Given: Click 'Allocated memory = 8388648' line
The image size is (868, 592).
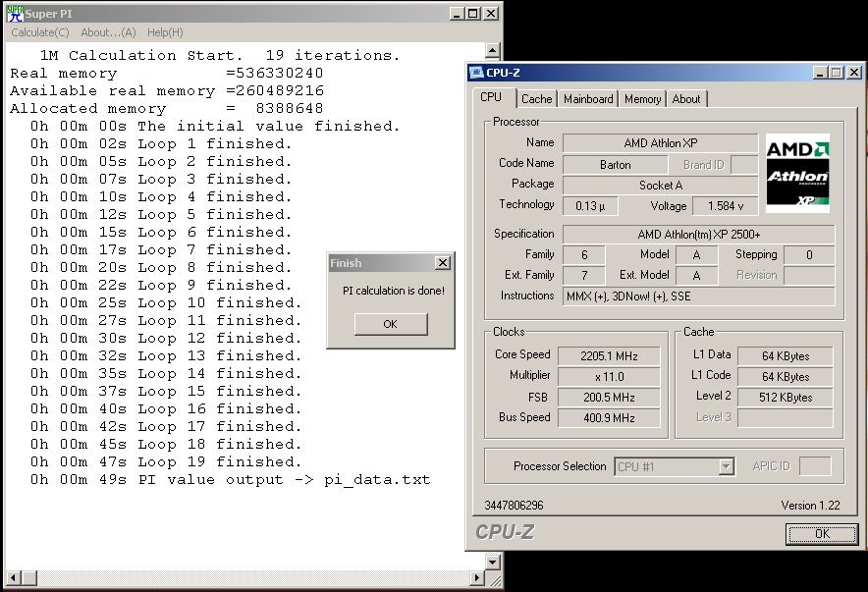Looking at the screenshot, I should [x=167, y=108].
